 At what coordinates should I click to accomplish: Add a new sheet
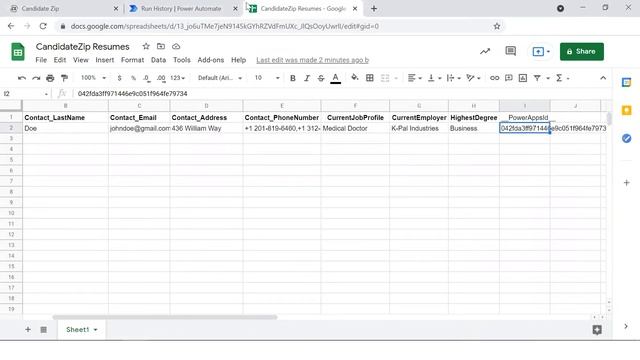click(28, 329)
